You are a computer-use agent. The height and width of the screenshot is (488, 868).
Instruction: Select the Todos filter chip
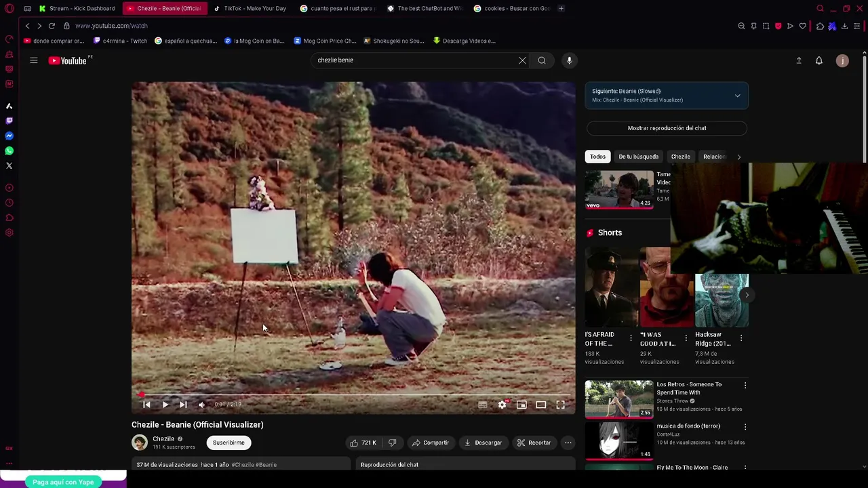tap(597, 157)
